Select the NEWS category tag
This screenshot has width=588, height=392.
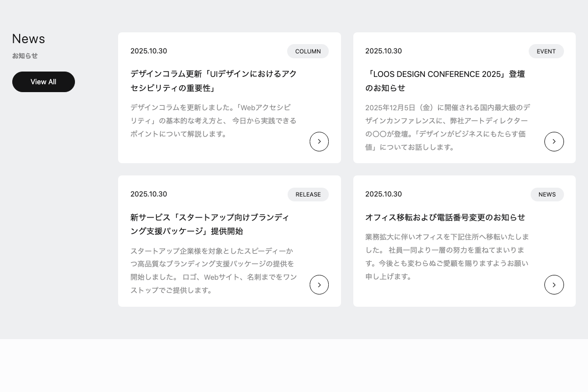pos(547,194)
